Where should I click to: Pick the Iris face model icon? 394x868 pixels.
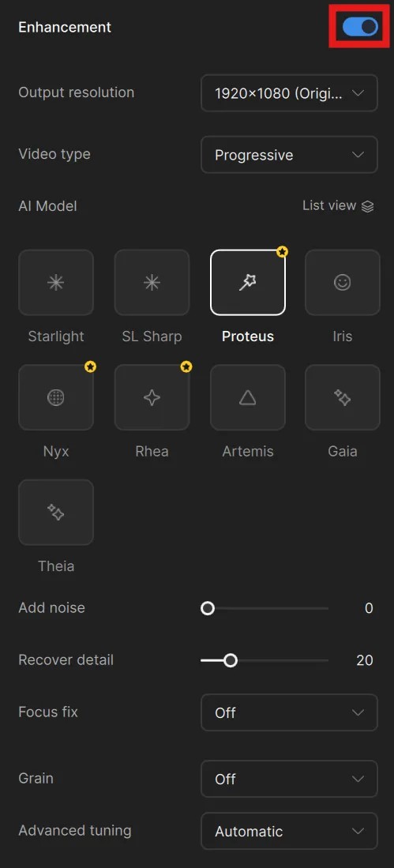[x=343, y=282]
